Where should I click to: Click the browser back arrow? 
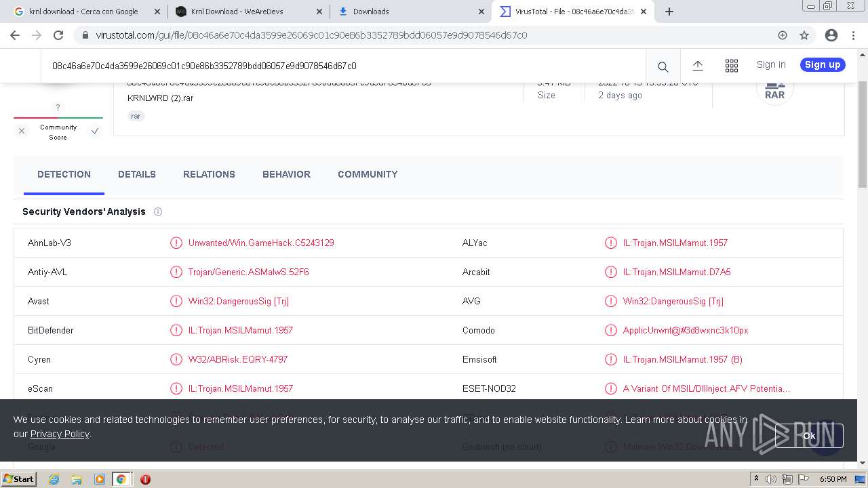pyautogui.click(x=15, y=35)
